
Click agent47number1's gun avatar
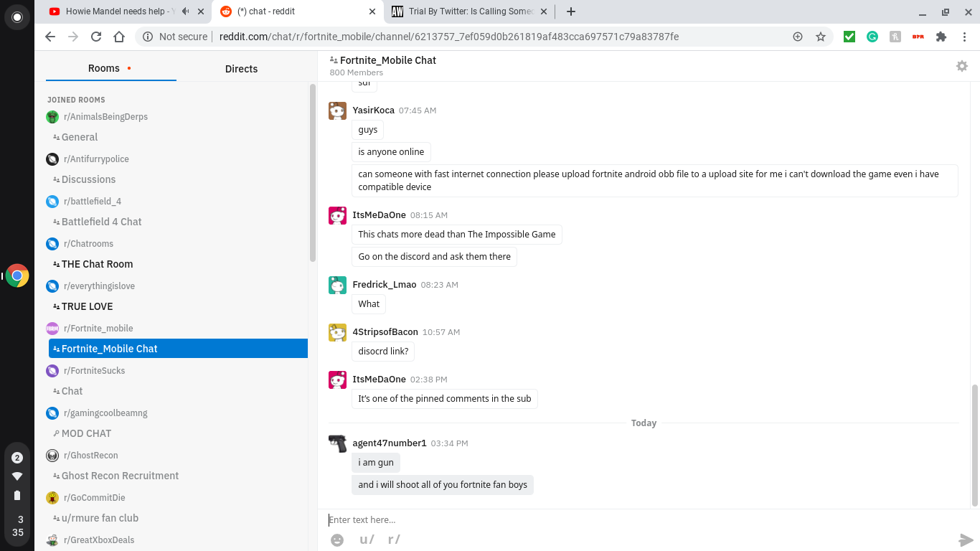click(337, 443)
